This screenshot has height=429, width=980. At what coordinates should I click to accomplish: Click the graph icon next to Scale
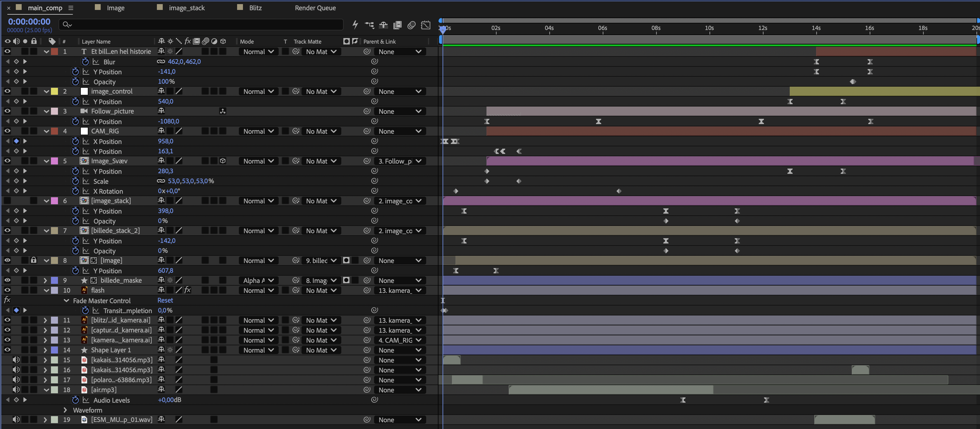[86, 181]
